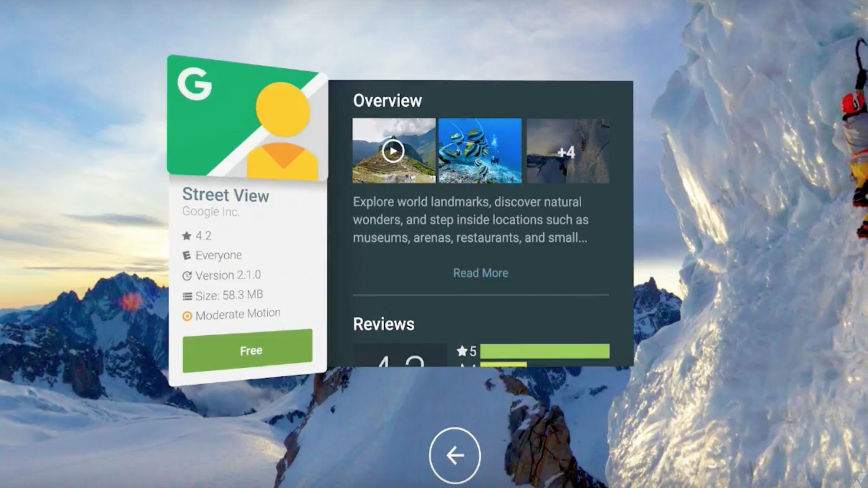Viewport: 868px width, 488px height.
Task: Open the tropical fish underwater screenshot
Action: 480,151
